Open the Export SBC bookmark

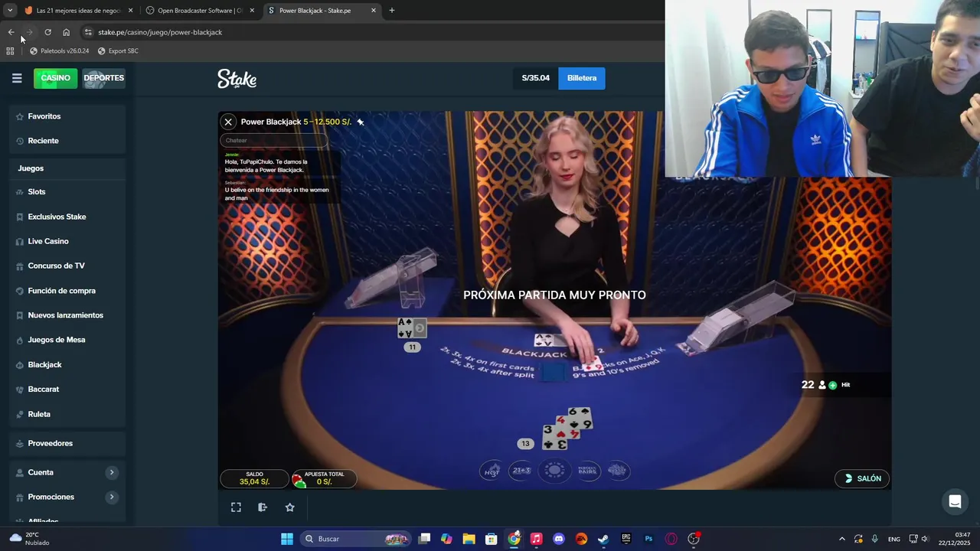click(x=118, y=51)
